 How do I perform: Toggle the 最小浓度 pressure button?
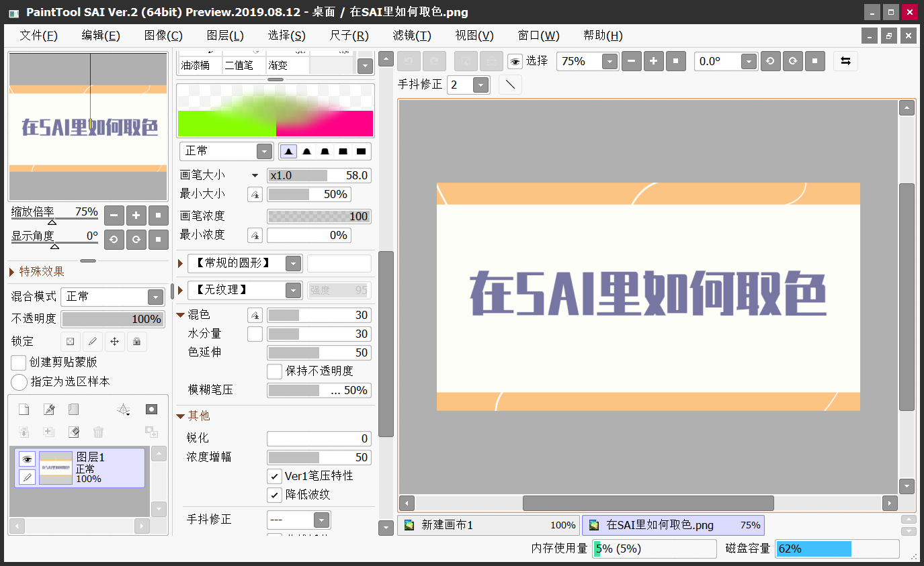tap(255, 235)
